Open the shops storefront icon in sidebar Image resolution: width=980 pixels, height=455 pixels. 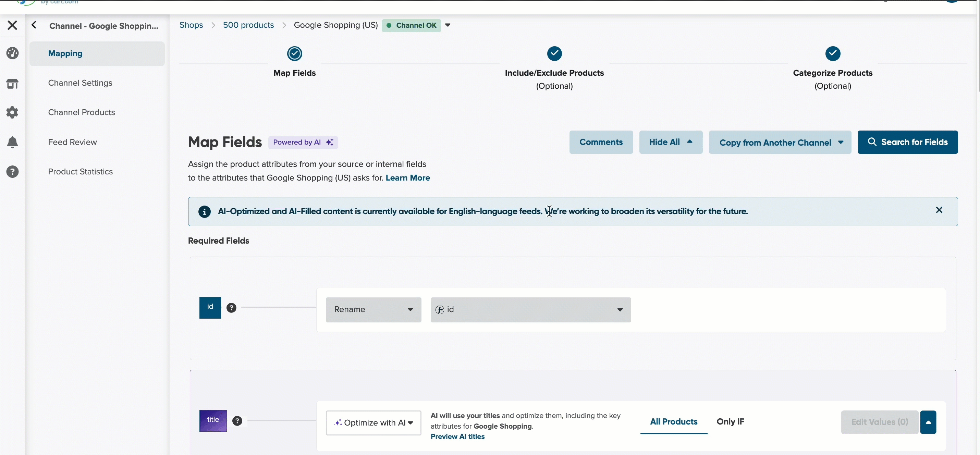click(12, 83)
